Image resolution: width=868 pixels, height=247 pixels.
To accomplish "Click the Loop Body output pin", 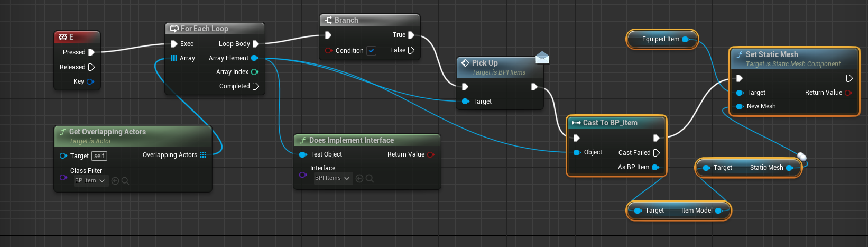I will [256, 44].
